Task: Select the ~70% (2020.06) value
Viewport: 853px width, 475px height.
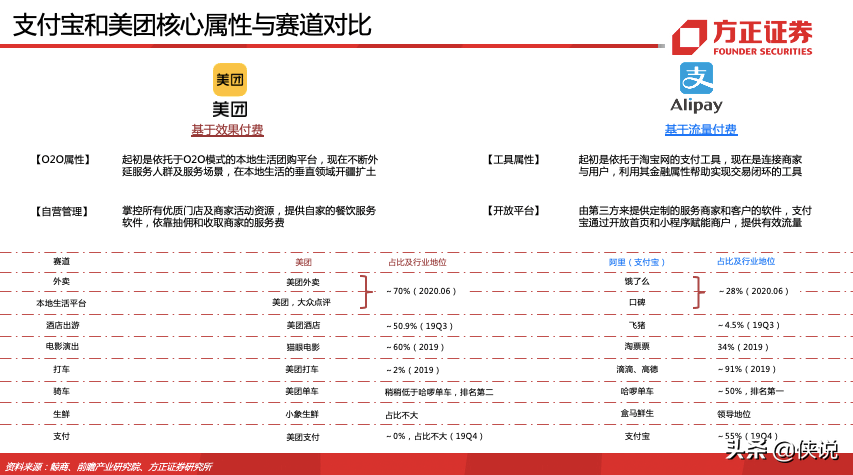Action: [x=421, y=291]
